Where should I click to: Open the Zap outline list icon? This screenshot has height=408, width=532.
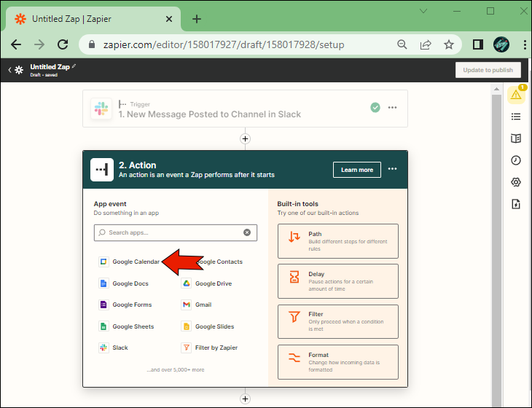[x=516, y=117]
